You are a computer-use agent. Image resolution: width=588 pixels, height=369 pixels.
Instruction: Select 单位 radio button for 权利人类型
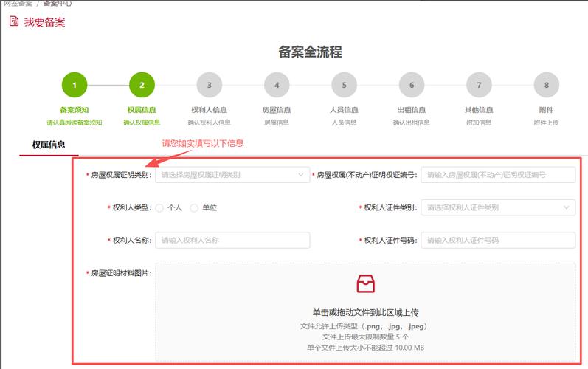pos(194,208)
